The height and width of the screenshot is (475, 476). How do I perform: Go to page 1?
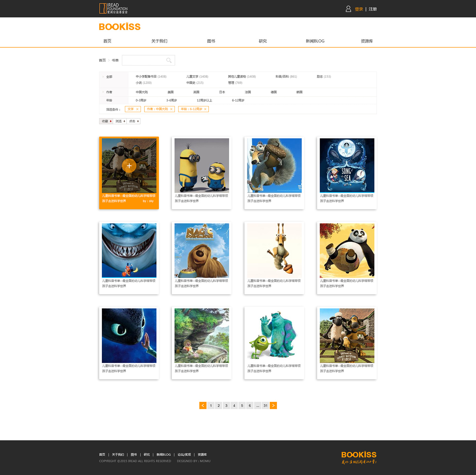211,406
